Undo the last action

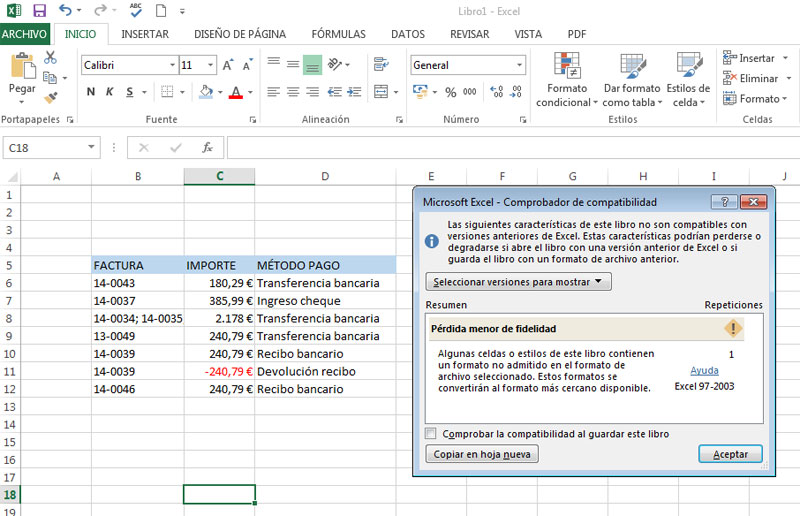pos(65,10)
